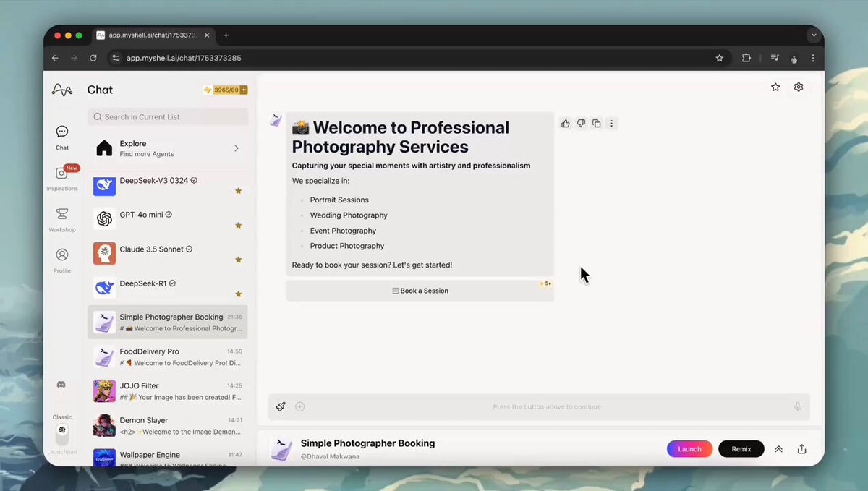Open a new browser tab

tap(226, 35)
